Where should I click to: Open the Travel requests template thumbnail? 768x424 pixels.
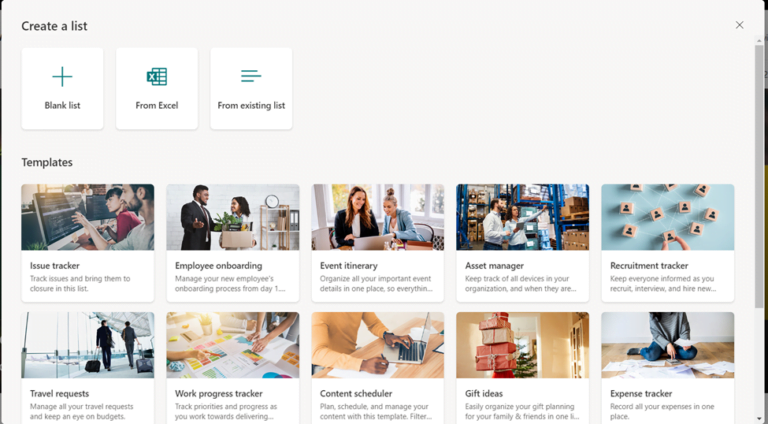click(x=88, y=345)
